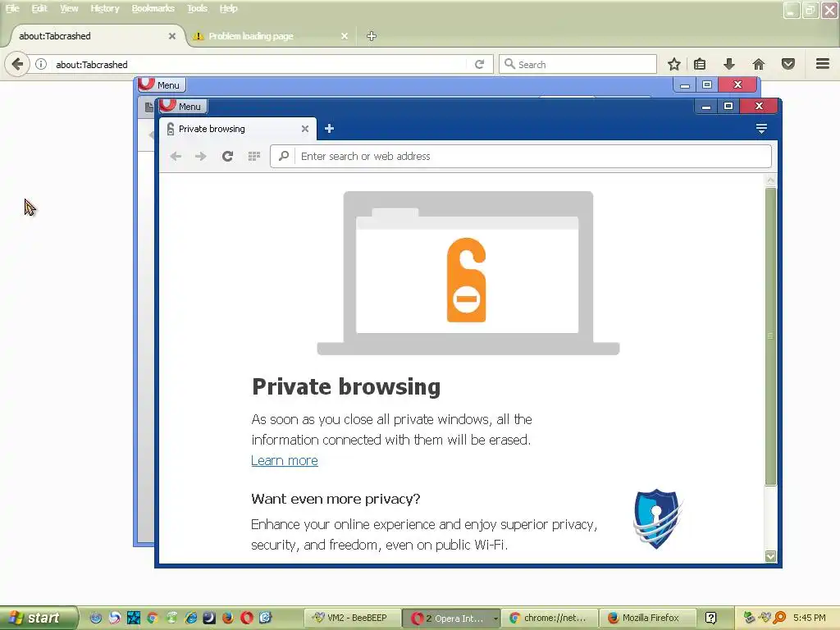Close the Problem loading page tab
Image resolution: width=840 pixels, height=630 pixels.
coord(345,36)
